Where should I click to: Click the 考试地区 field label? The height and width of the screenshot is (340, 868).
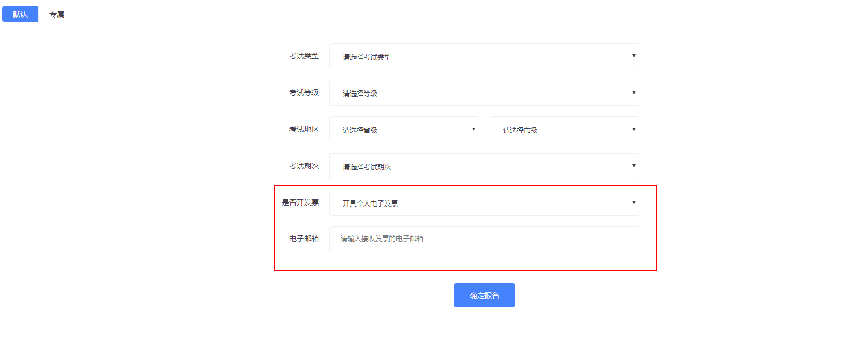(304, 130)
